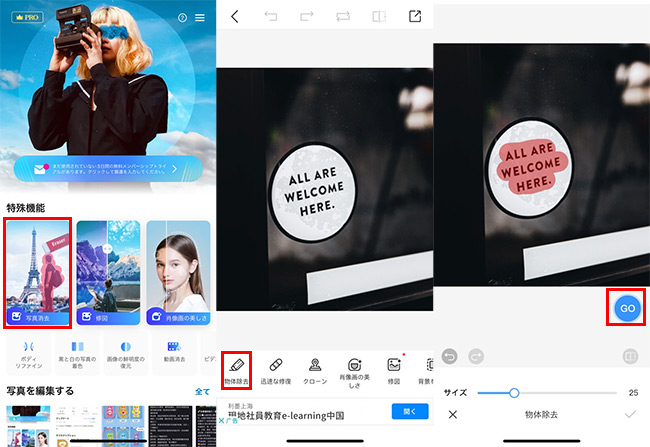Undo brush stroke with gray circle arrow

(450, 356)
